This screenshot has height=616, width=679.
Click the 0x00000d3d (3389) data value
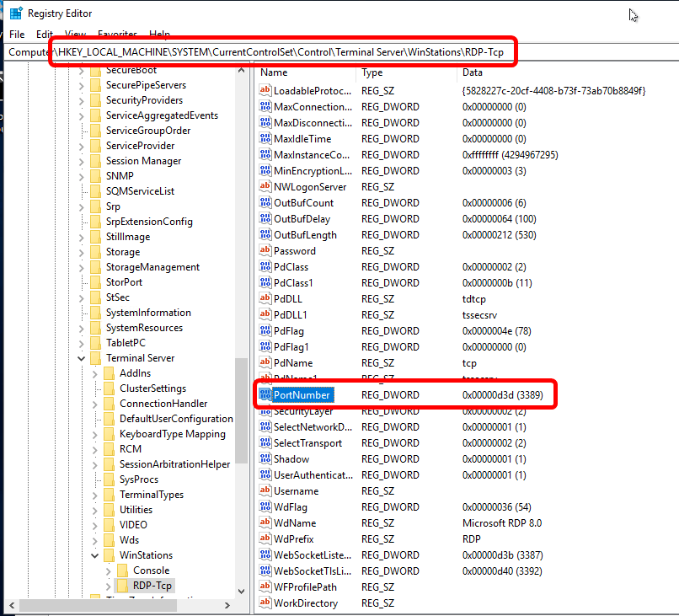coord(502,395)
